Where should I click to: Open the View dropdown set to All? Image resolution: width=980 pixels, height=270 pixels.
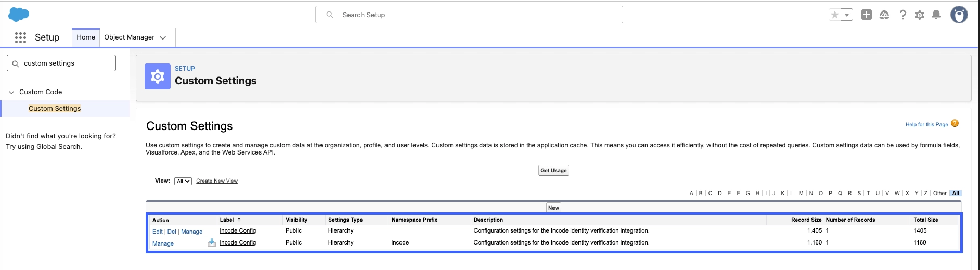183,181
